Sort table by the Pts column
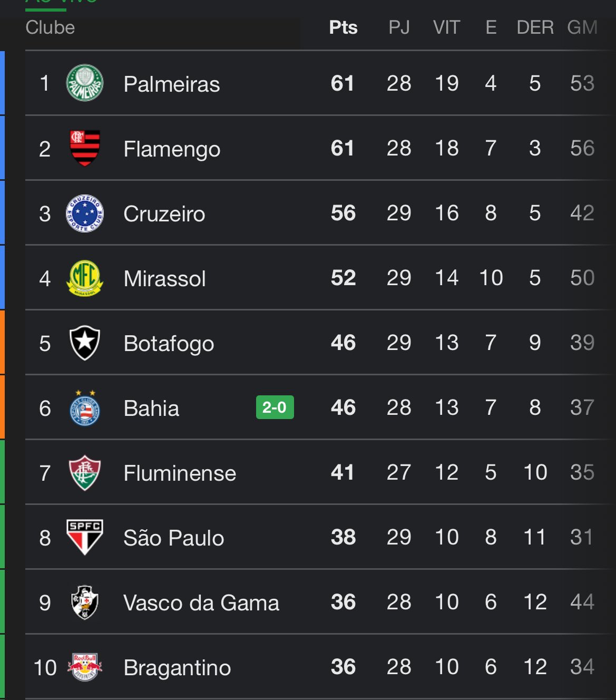 coord(343,27)
